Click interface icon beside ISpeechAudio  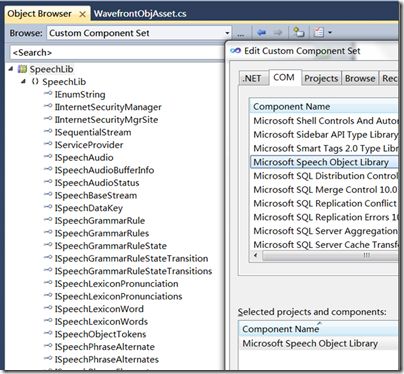pos(48,156)
